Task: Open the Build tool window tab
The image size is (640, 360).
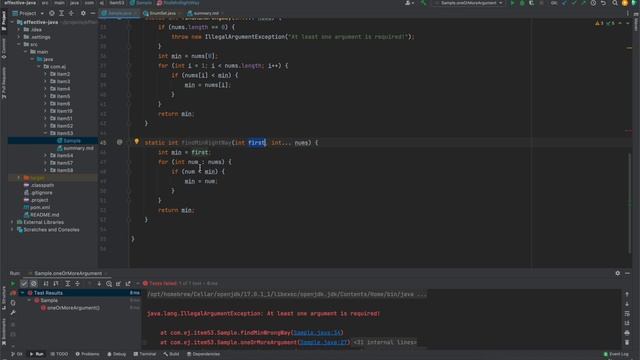Action: pos(171,354)
